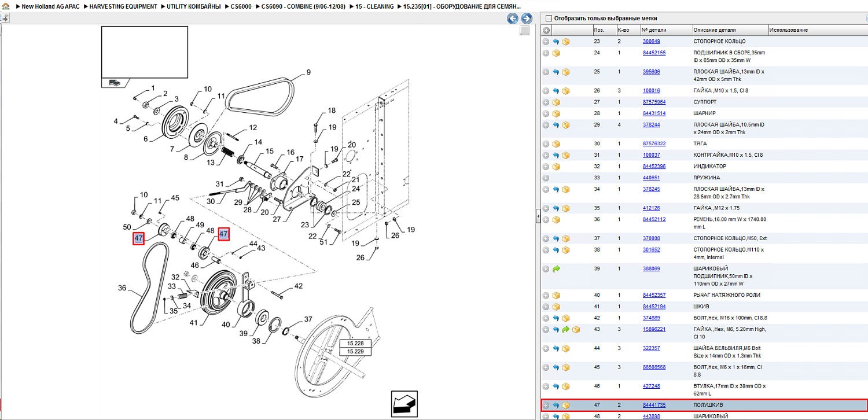Select callout 41 pulley on diagram

tap(193, 322)
